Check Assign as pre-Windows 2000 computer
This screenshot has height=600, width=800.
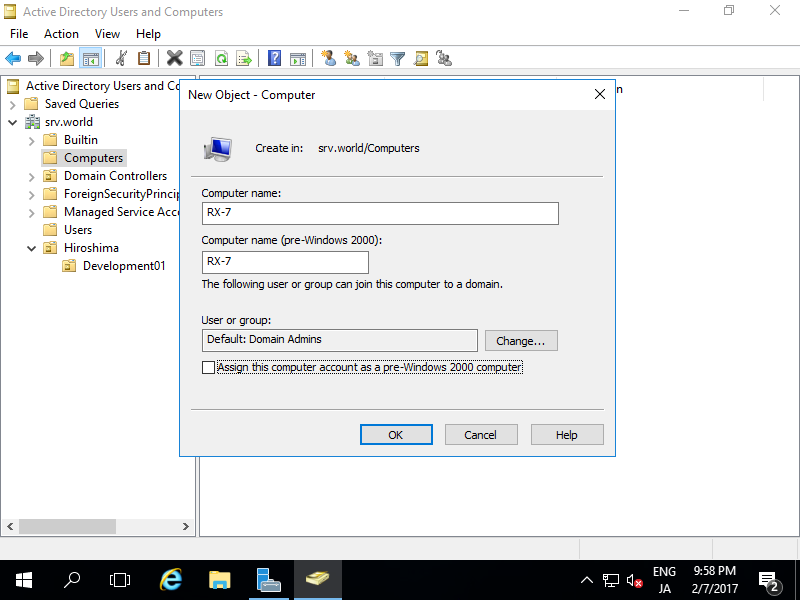(x=208, y=367)
